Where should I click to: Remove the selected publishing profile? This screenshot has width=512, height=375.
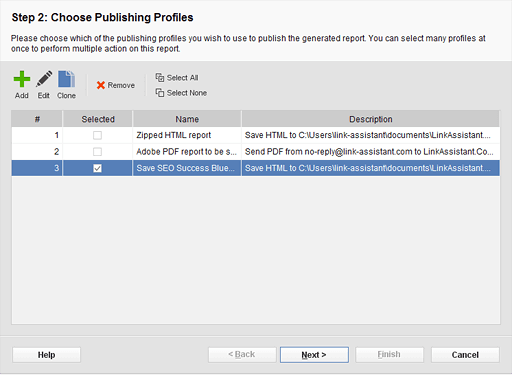point(116,85)
